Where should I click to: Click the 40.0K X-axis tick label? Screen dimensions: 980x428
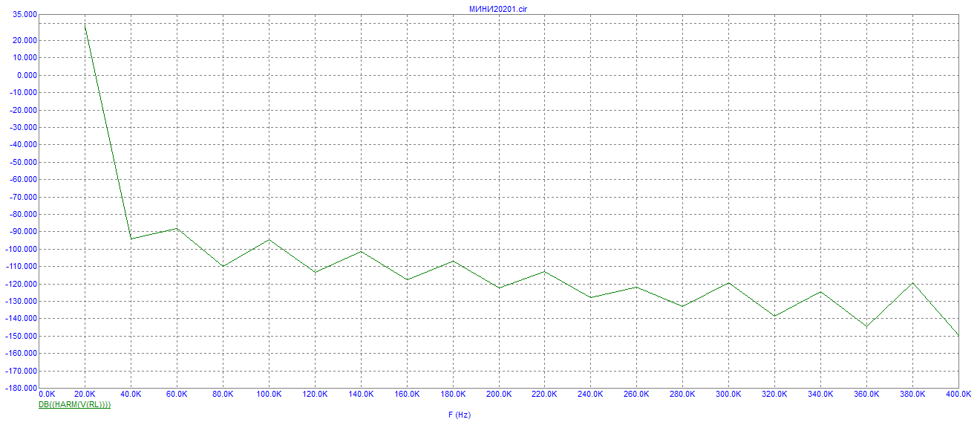(131, 395)
